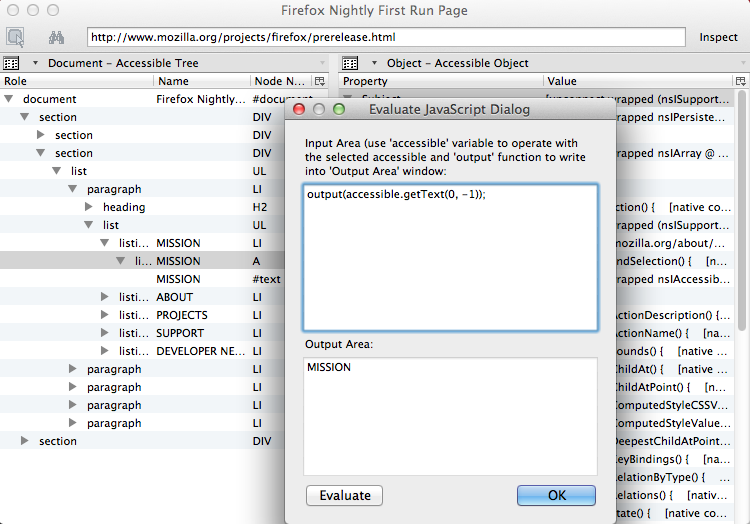Collapse the document root tree node
The height and width of the screenshot is (524, 750).
click(x=9, y=99)
